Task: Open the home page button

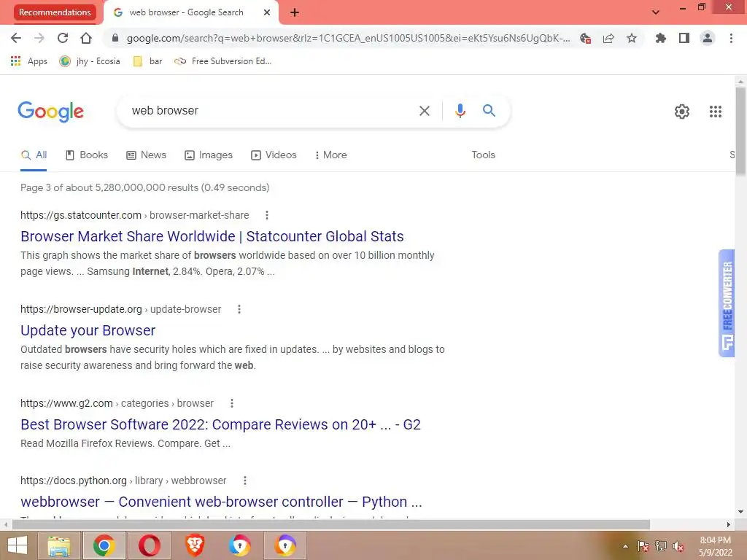Action: pyautogui.click(x=86, y=38)
